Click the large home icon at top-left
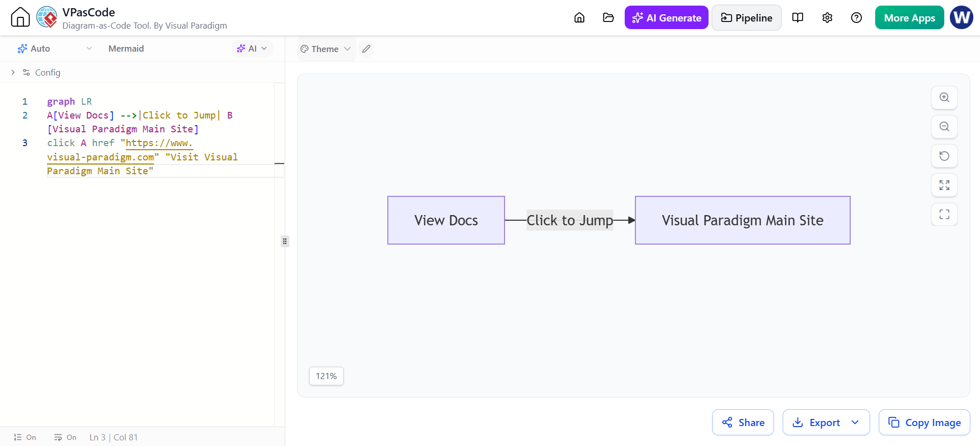980x446 pixels. [20, 17]
